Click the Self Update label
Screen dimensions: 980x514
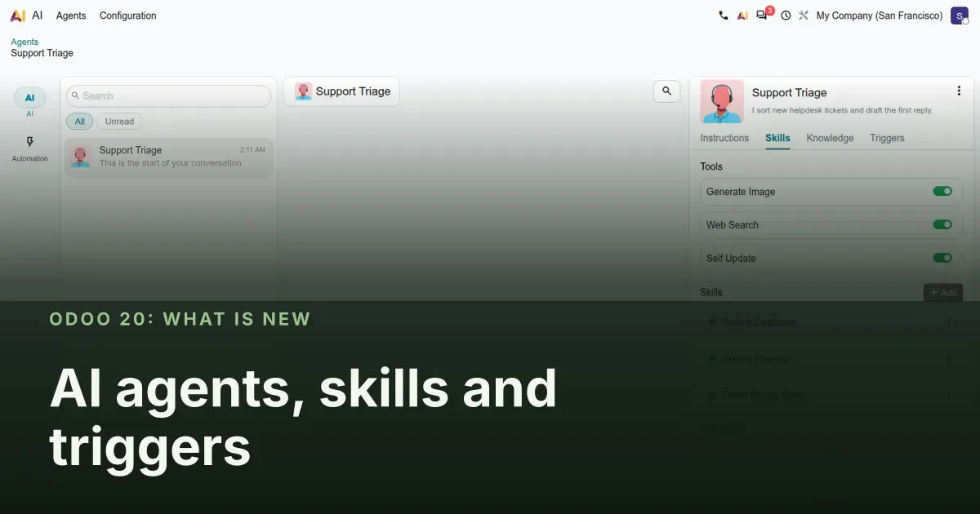[x=731, y=259]
